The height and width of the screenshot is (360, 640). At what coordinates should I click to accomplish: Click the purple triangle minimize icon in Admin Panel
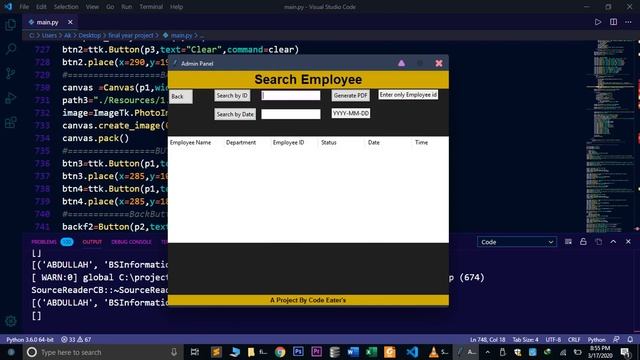(401, 63)
